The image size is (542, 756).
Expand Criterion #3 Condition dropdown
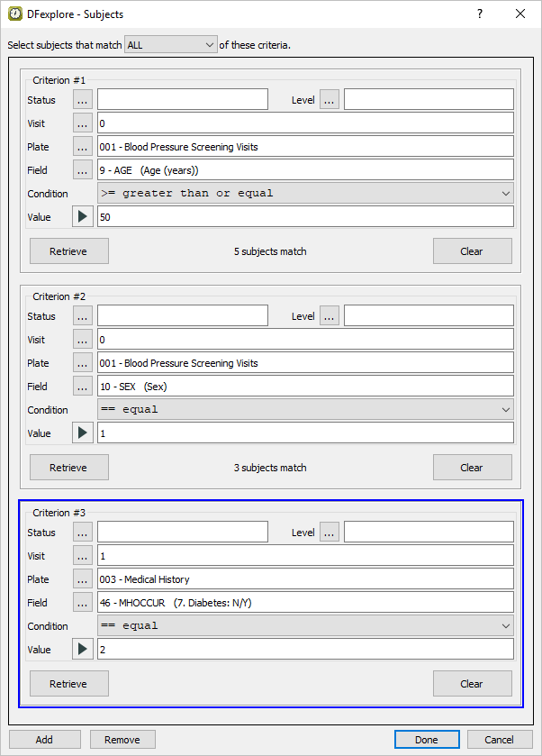pyautogui.click(x=305, y=626)
